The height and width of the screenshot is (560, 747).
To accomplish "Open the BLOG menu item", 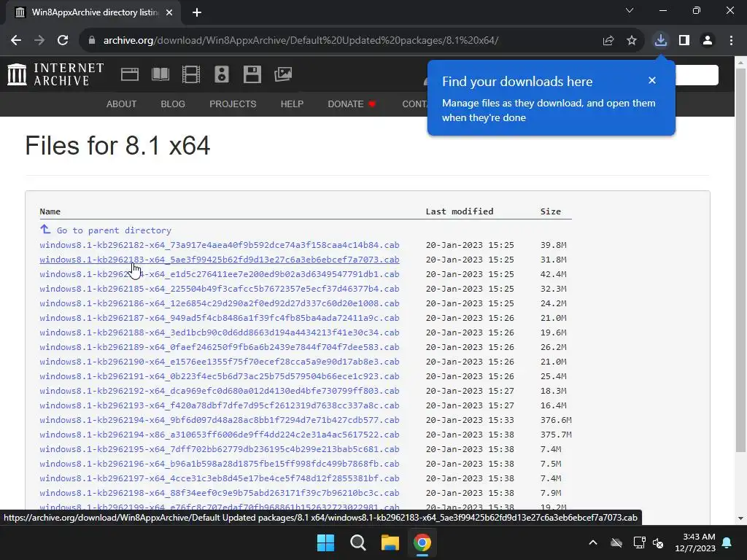I will (x=173, y=104).
